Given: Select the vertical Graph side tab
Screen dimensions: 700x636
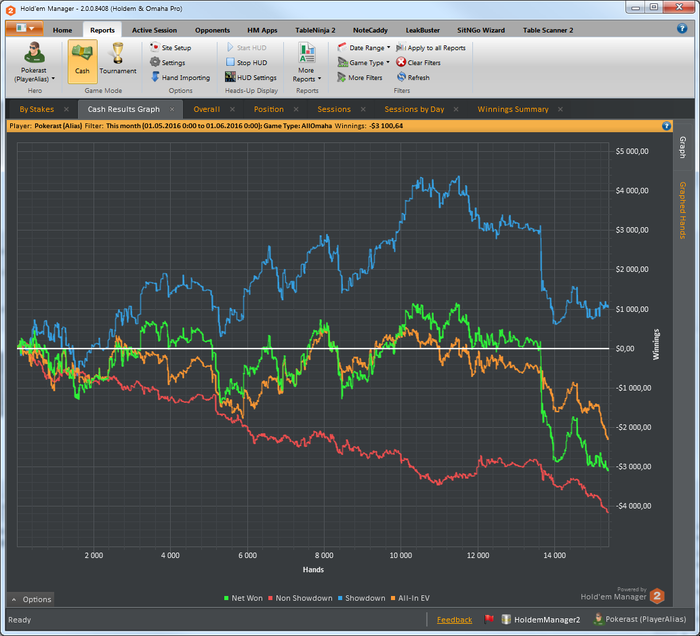Looking at the screenshot, I should tap(683, 146).
